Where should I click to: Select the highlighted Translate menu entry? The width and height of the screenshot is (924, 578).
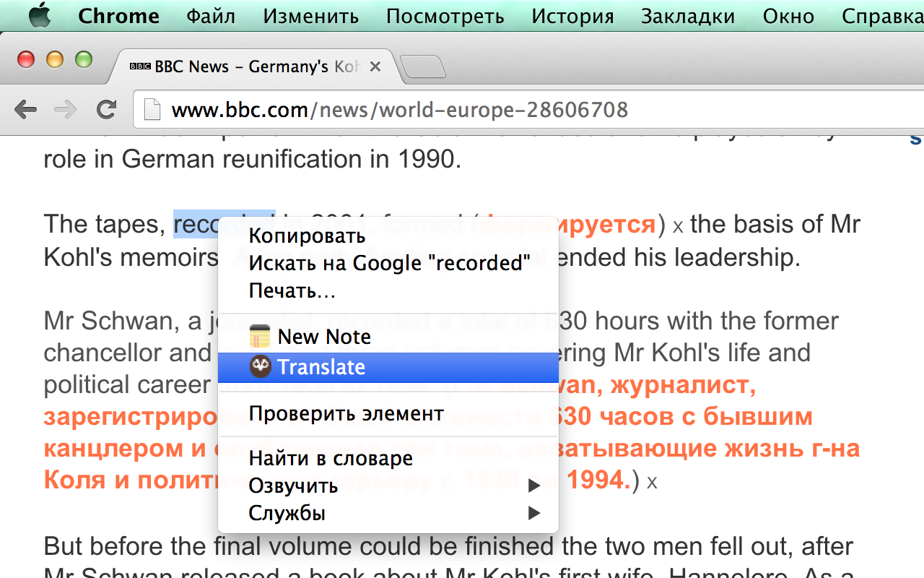point(388,367)
